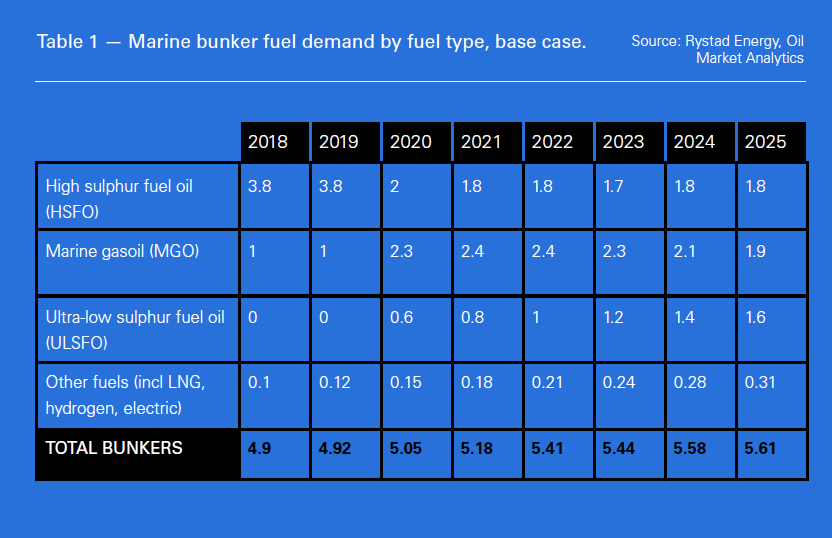Click the Other fuels value 0.12

point(335,382)
